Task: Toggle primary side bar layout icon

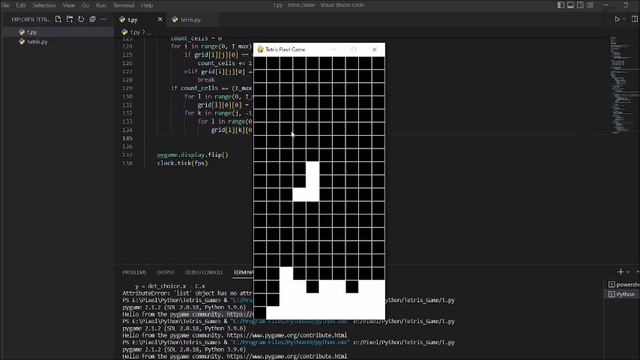Action: tap(561, 5)
